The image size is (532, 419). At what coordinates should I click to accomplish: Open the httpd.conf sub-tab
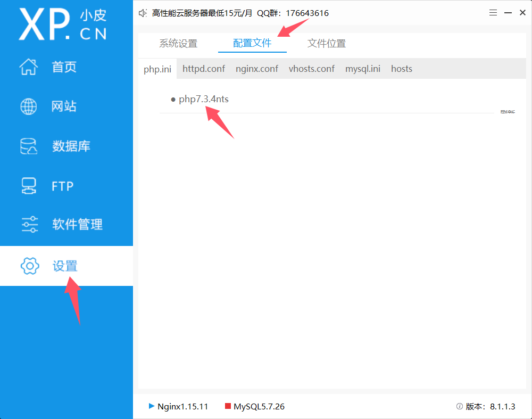204,69
